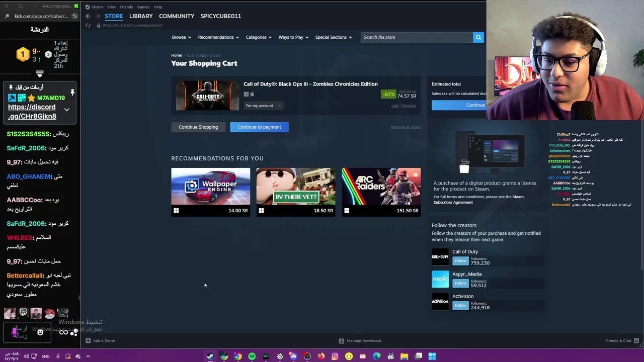644x362 pixels.
Task: Switch to the STORE tab
Action: coord(114,16)
